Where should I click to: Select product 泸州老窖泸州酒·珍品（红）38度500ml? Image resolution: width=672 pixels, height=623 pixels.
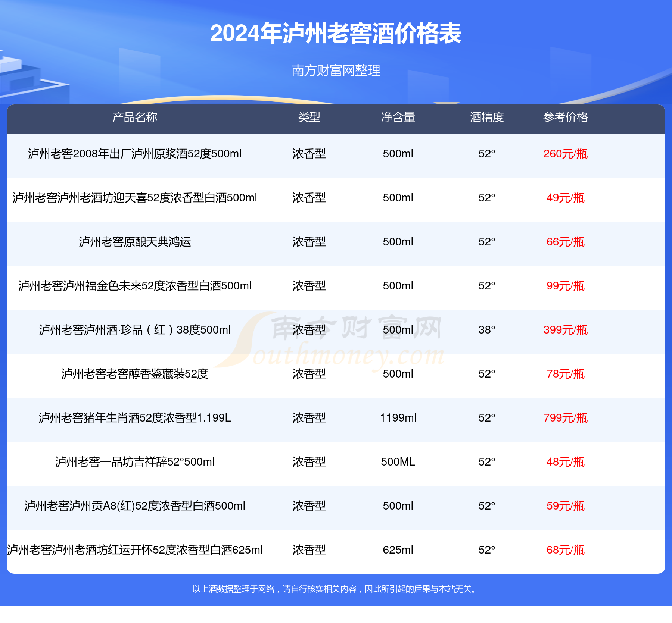[x=135, y=330]
